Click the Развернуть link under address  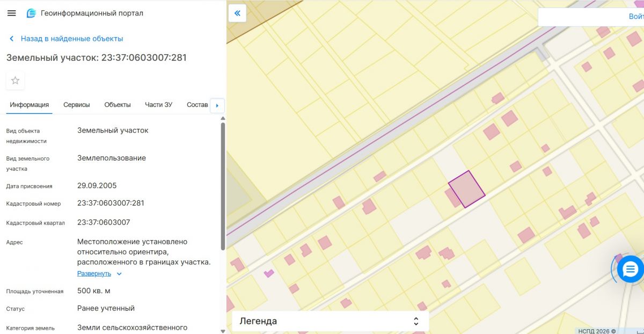(x=94, y=273)
